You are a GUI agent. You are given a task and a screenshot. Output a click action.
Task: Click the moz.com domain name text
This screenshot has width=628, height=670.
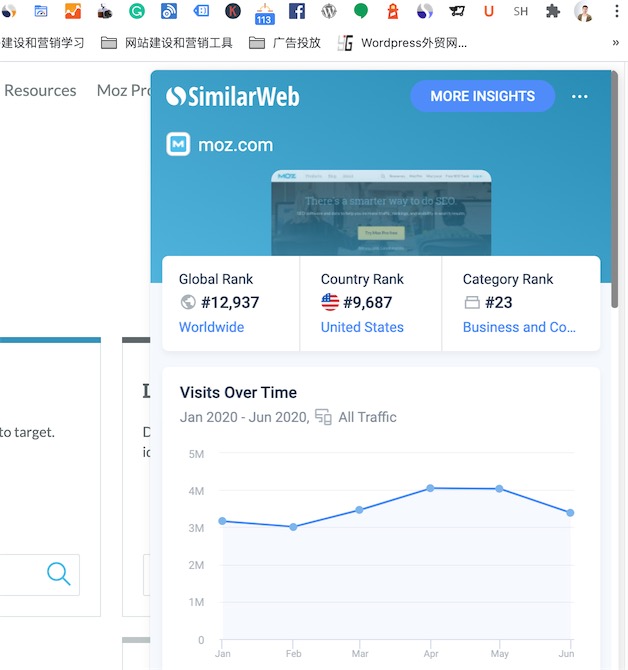235,145
